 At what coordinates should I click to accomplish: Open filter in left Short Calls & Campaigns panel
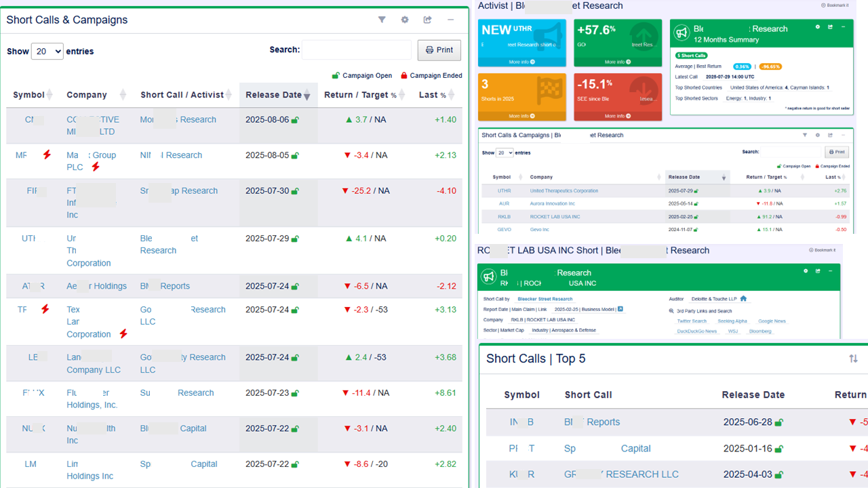click(x=382, y=20)
